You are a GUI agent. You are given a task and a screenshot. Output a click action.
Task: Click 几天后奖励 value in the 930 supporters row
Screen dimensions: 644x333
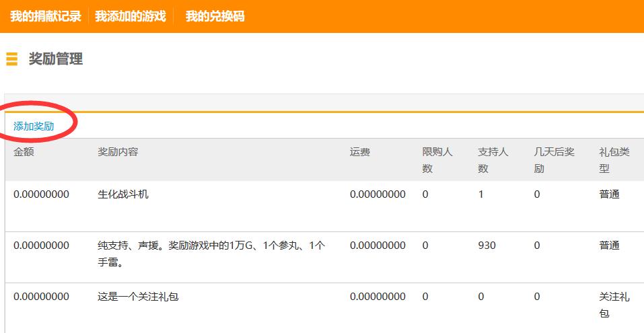pos(537,246)
